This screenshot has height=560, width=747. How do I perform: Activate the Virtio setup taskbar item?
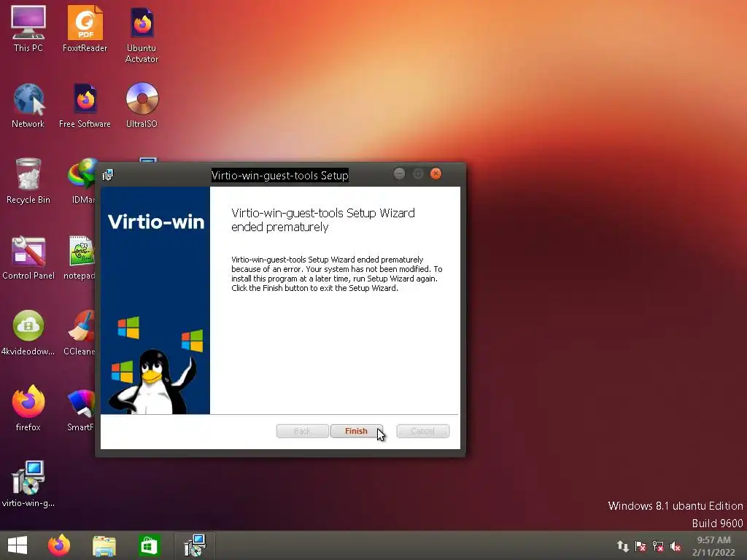[x=195, y=545]
